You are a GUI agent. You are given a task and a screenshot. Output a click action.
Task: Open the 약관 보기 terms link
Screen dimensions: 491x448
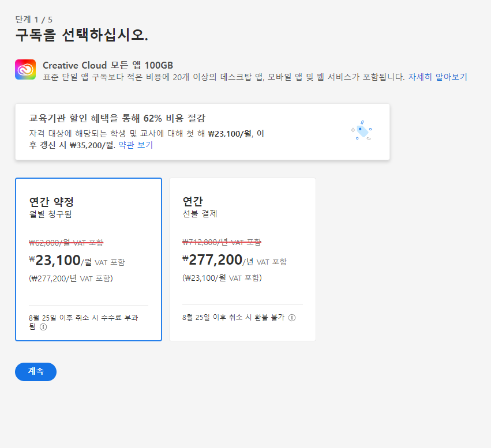coord(136,145)
